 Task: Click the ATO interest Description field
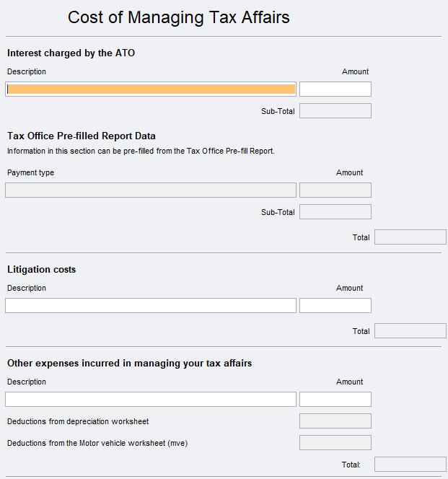pos(151,89)
